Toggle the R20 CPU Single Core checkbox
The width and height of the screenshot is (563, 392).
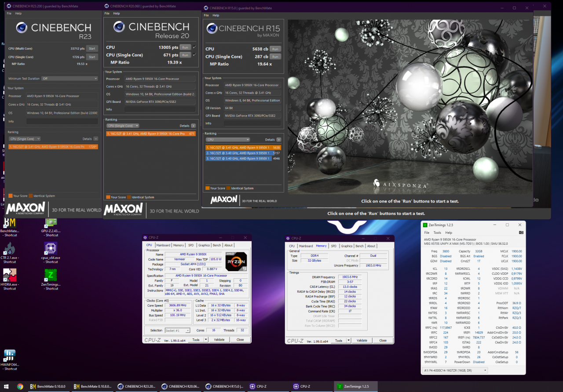coord(194,55)
